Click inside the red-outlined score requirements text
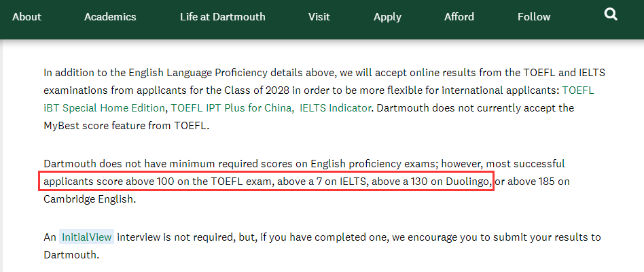 [265, 182]
